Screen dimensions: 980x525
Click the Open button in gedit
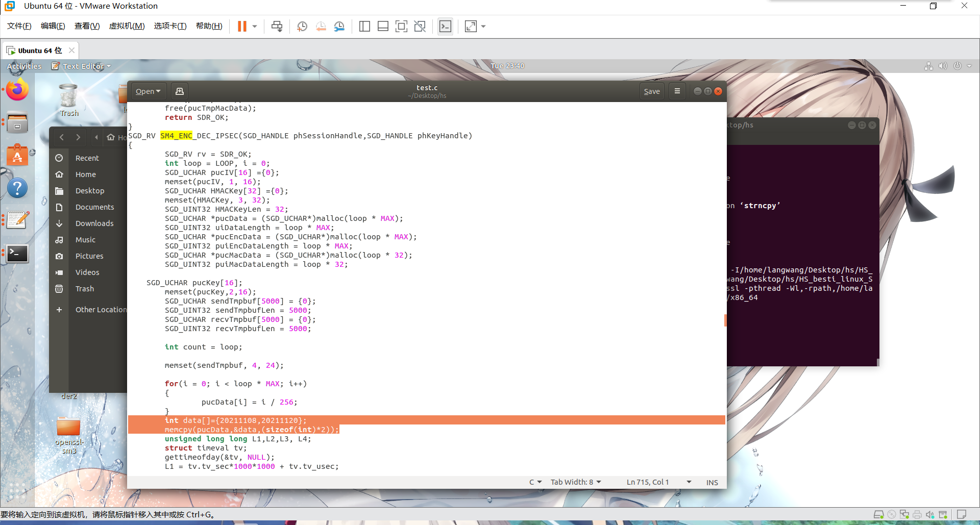pos(148,91)
